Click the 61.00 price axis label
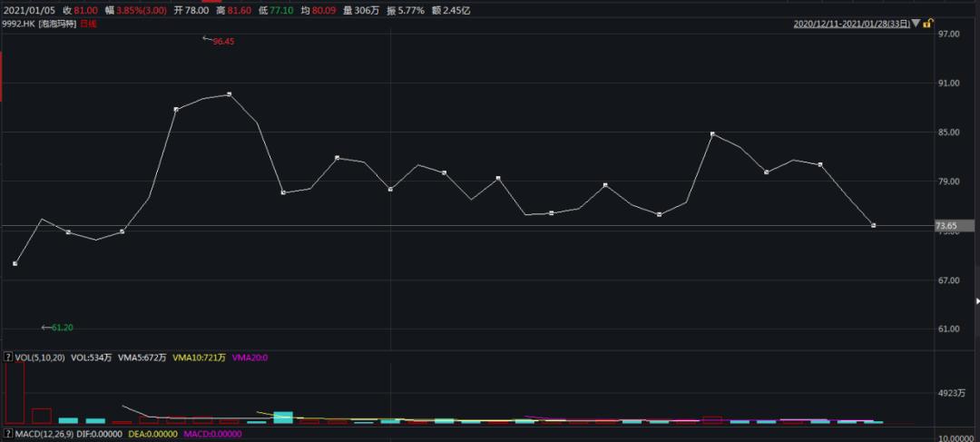Viewport: 980px width, 442px height. 948,329
